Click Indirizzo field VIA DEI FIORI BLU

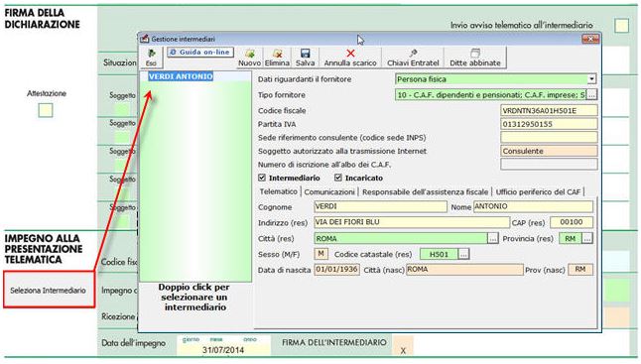point(411,222)
